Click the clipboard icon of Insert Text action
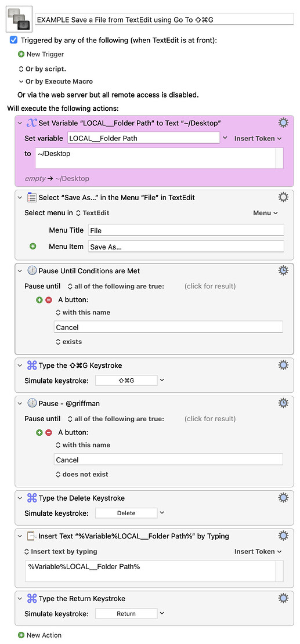Viewport: 300px width, 644px height. (32, 536)
